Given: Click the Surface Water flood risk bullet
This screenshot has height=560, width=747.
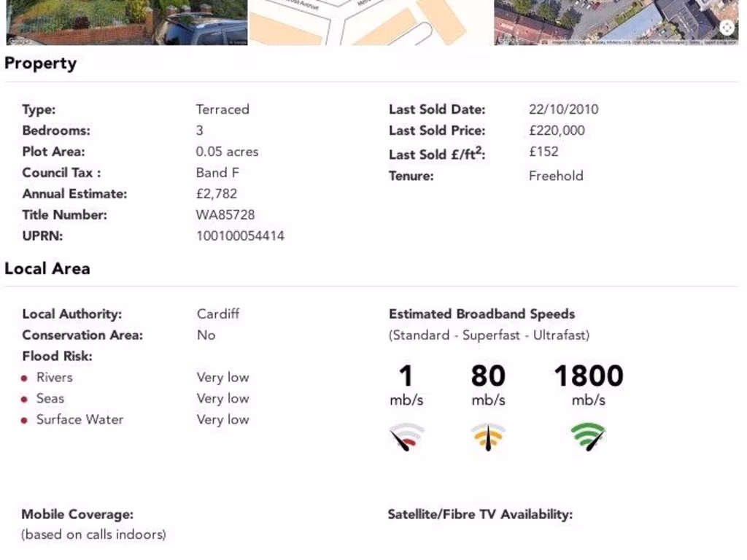Looking at the screenshot, I should point(25,421).
